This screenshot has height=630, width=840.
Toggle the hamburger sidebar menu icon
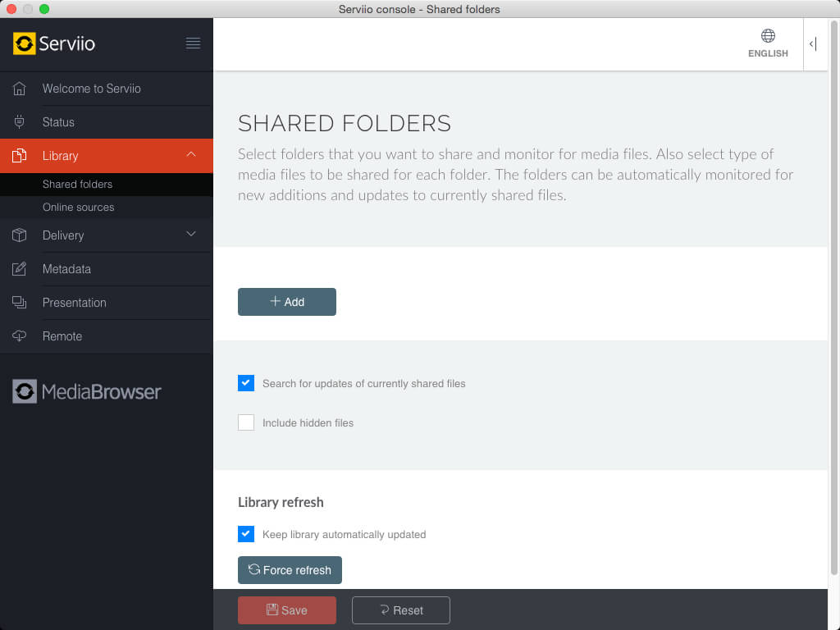(193, 43)
